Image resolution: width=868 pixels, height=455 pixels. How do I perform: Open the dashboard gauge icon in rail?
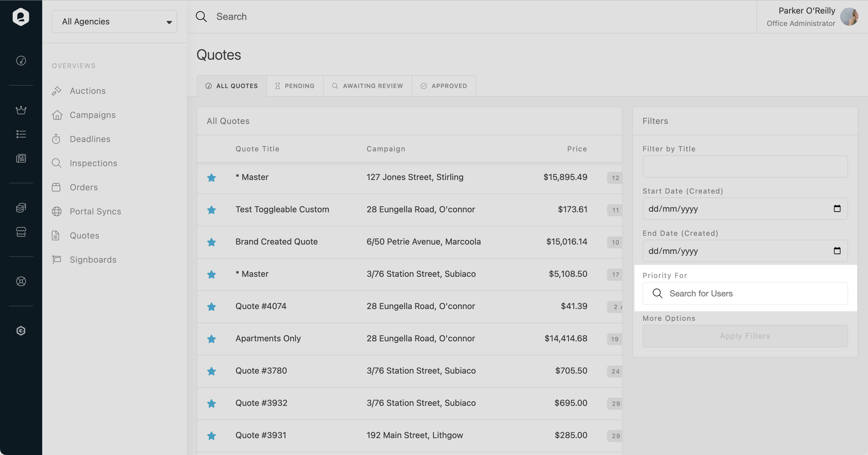[21, 61]
